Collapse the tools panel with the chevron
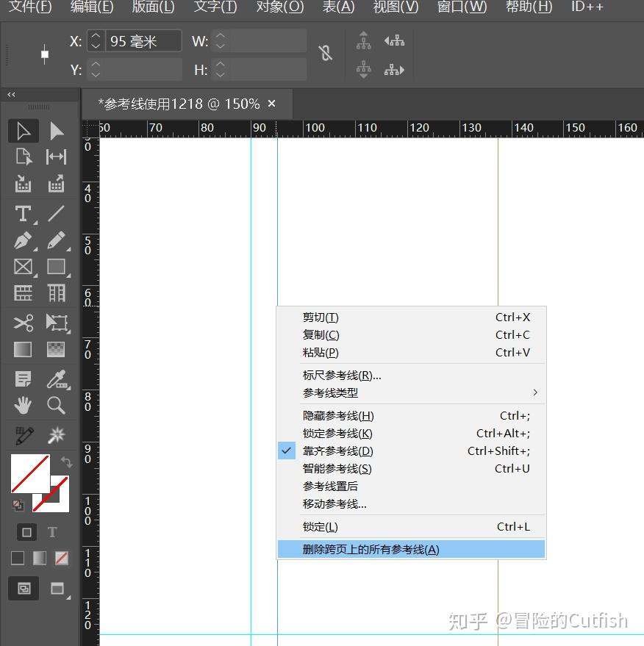Screen dimensions: 644x646 10,94
